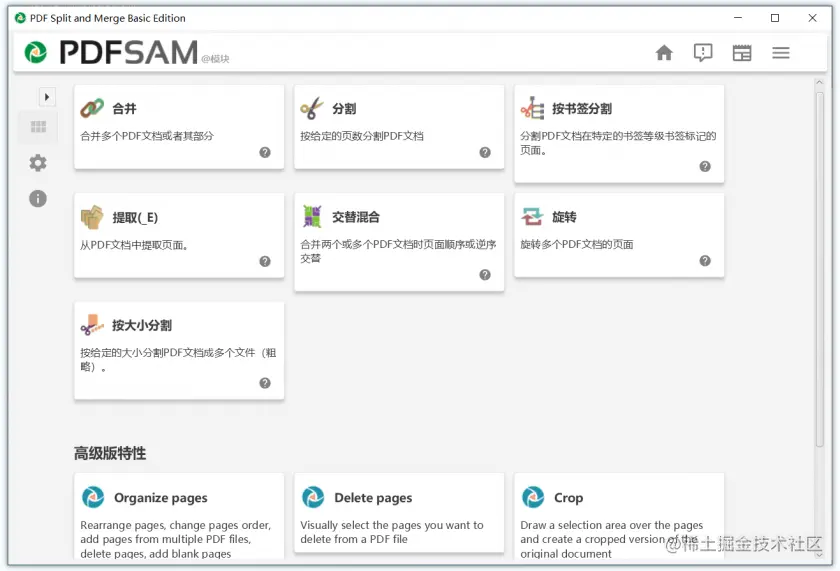Click the Crop feature icon
Screen dimensions: 840x571
point(533,497)
